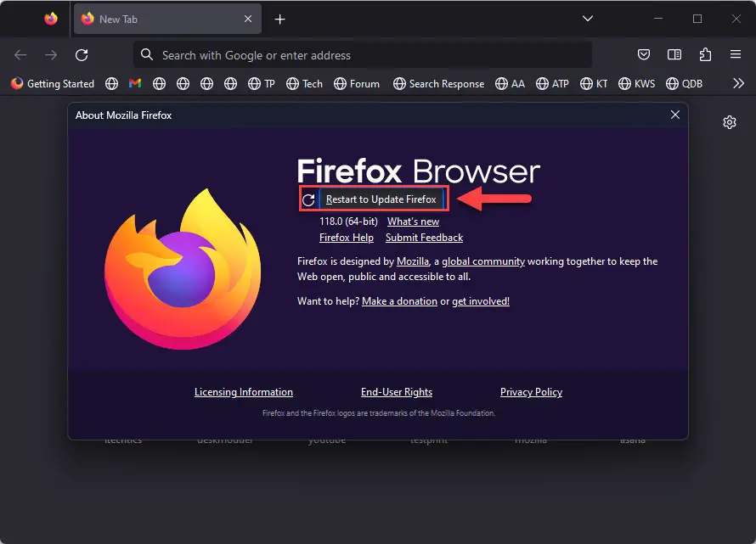Click the 118.0 (64-bit) version text
The height and width of the screenshot is (544, 756).
[348, 222]
